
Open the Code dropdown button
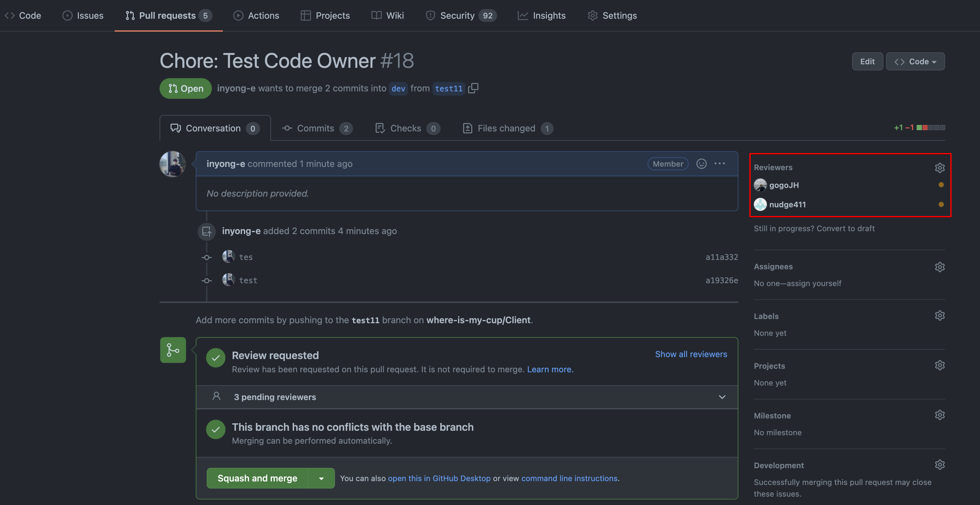(915, 62)
